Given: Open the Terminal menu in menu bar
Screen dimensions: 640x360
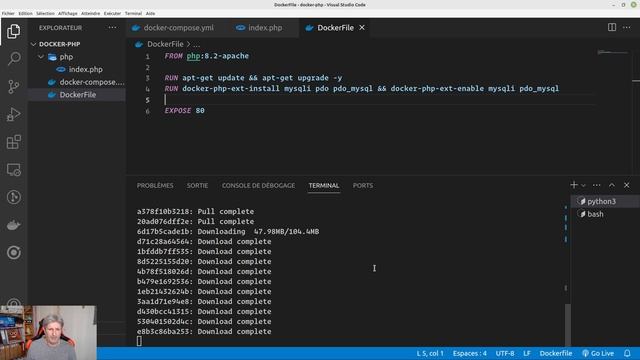Looking at the screenshot, I should tap(133, 13).
